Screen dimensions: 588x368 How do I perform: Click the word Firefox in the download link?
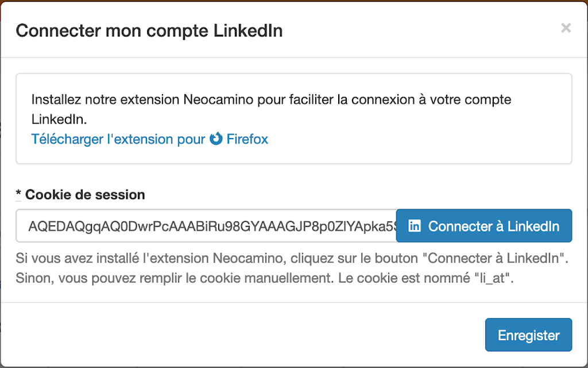click(247, 139)
